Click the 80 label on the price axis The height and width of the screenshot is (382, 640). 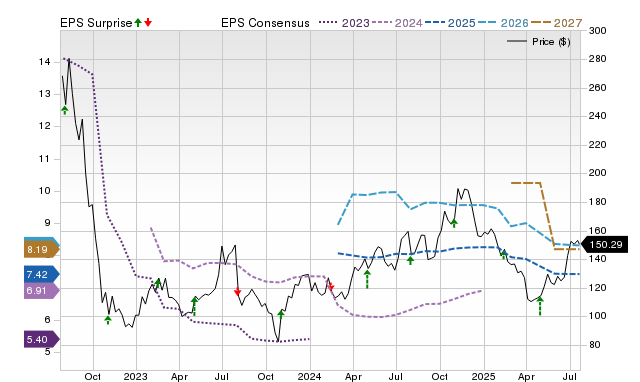[x=595, y=344]
